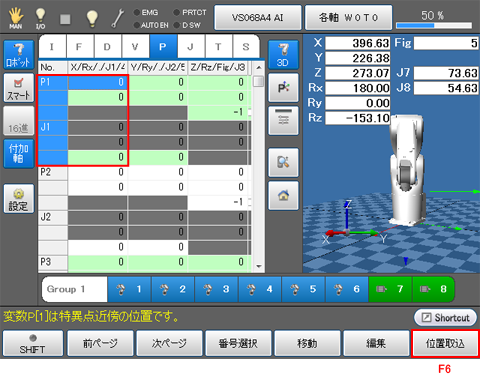
Task: Open the 設定 gear settings button
Action: [19, 199]
